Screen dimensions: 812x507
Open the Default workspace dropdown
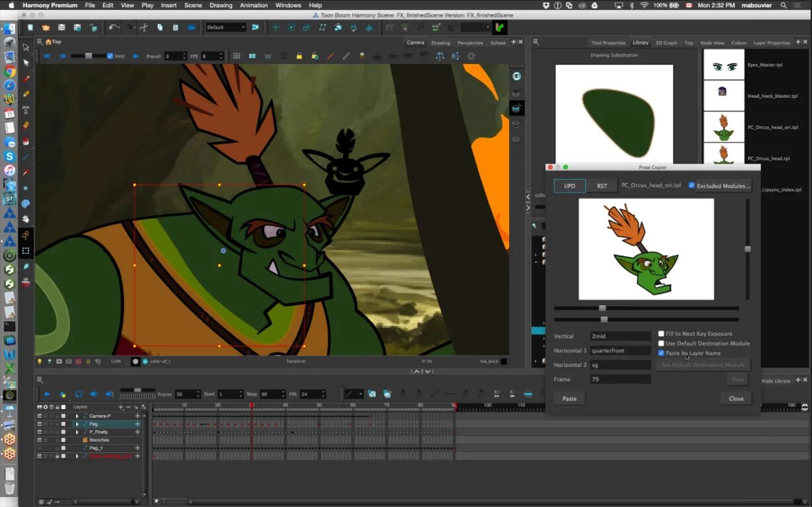coord(226,27)
